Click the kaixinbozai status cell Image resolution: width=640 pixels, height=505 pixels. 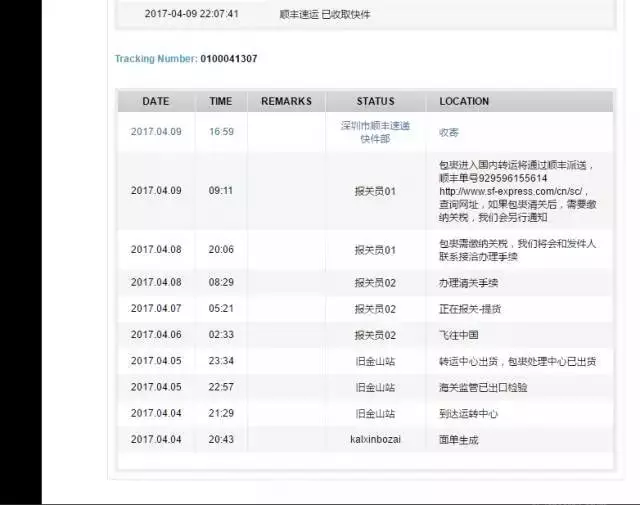coord(376,439)
